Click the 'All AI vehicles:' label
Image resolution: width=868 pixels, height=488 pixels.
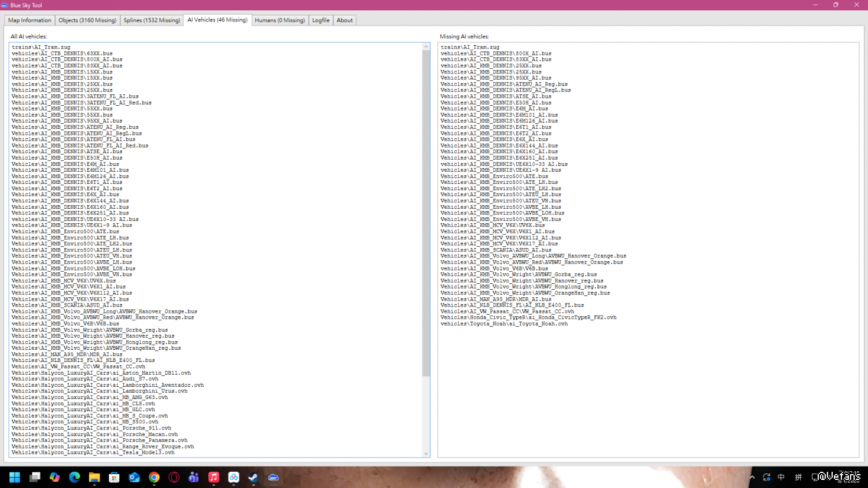pos(29,36)
